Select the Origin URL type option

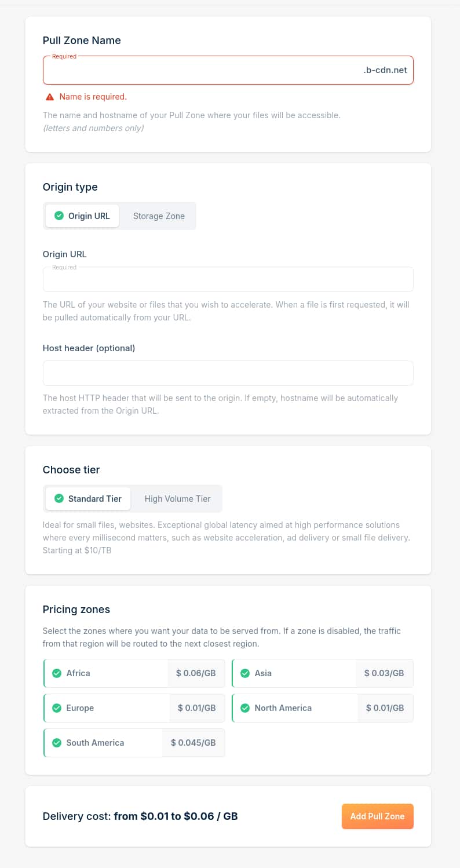click(82, 216)
